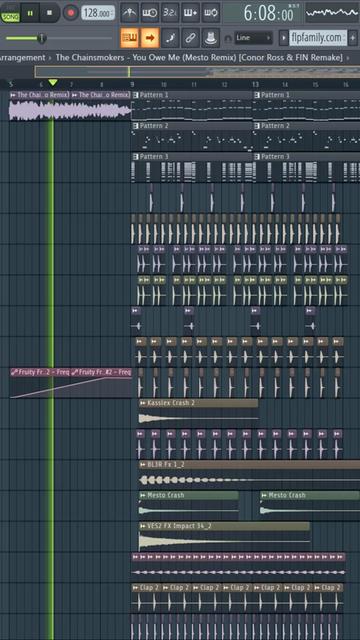Select the first Fruity Fr..2 - Freq automation clip
The height and width of the screenshot is (640, 360).
(x=40, y=383)
